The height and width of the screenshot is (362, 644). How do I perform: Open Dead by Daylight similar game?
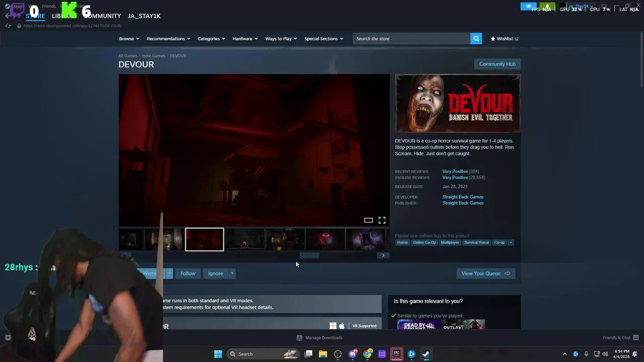coord(419,325)
